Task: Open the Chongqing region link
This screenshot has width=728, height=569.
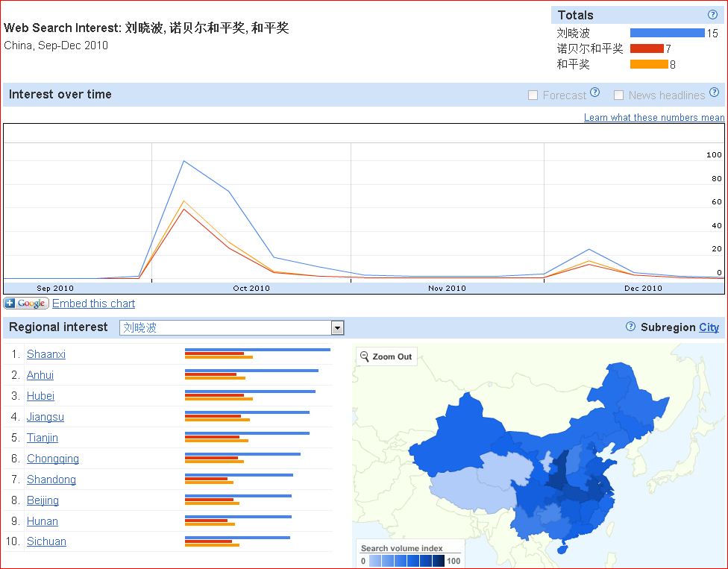Action: point(53,459)
